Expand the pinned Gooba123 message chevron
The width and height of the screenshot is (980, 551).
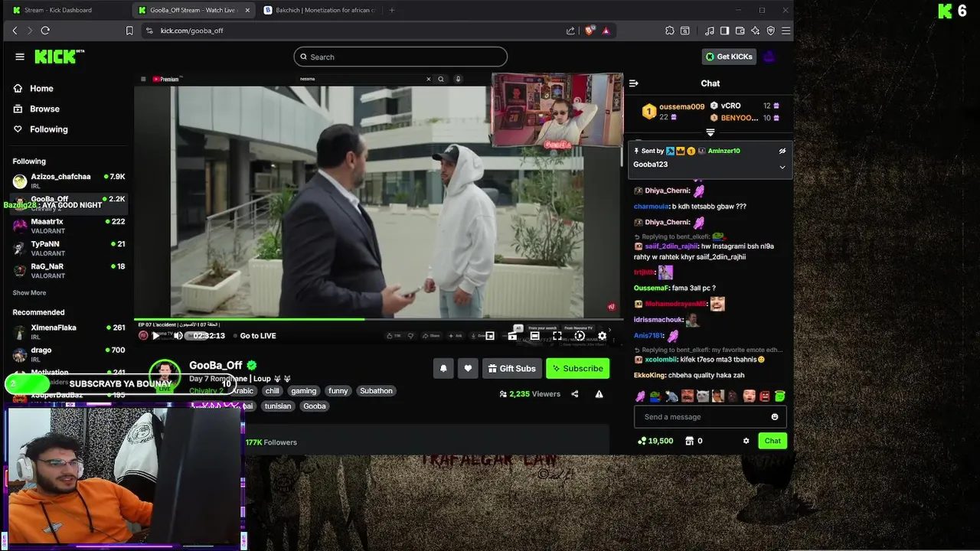tap(782, 167)
